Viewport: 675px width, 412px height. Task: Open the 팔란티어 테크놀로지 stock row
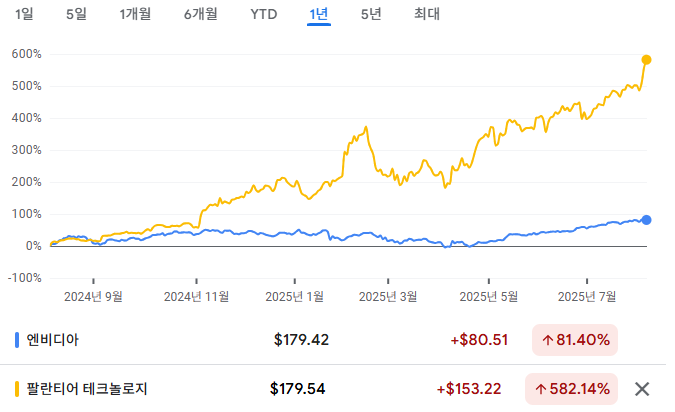pos(333,389)
